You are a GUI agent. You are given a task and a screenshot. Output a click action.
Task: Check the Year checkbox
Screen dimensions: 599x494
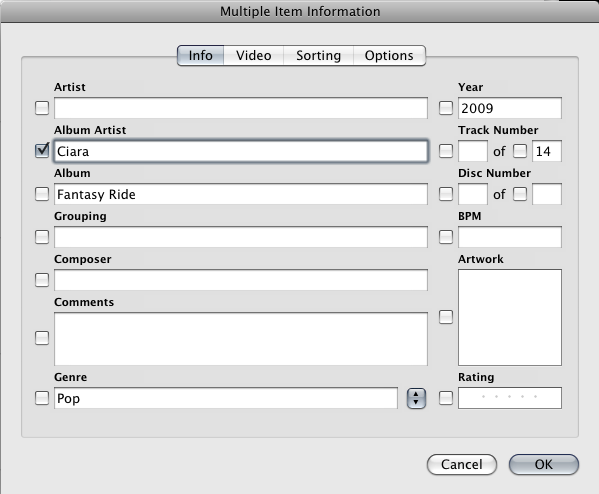point(446,108)
